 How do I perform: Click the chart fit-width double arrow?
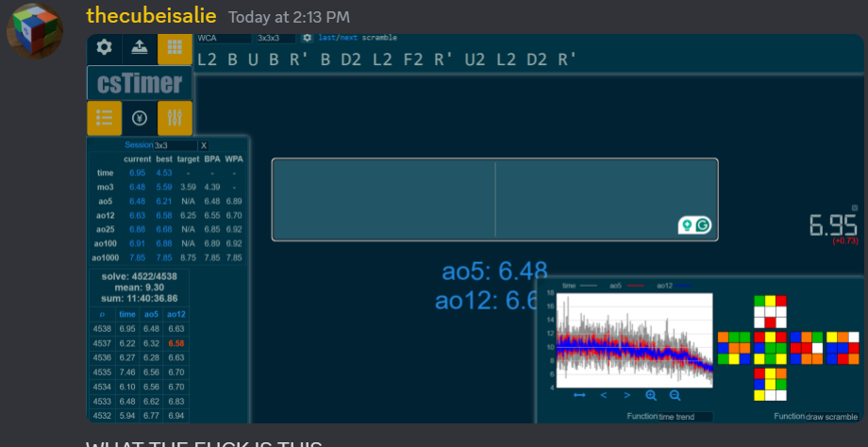tap(579, 395)
